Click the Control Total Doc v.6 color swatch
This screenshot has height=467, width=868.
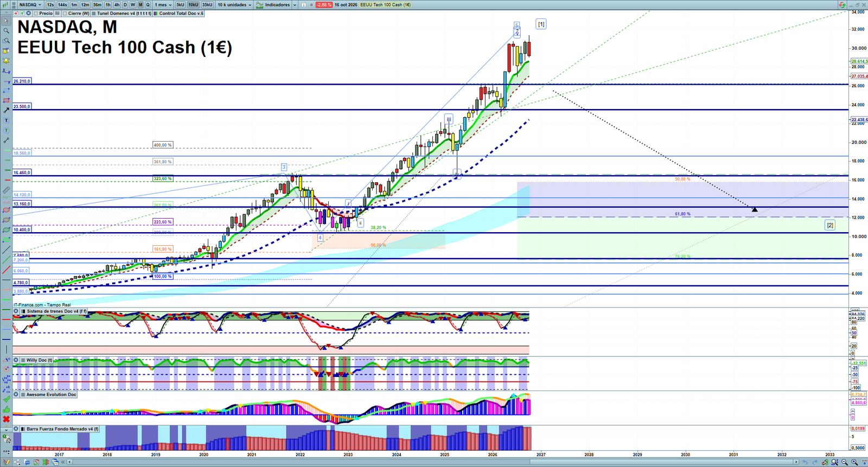pos(156,14)
